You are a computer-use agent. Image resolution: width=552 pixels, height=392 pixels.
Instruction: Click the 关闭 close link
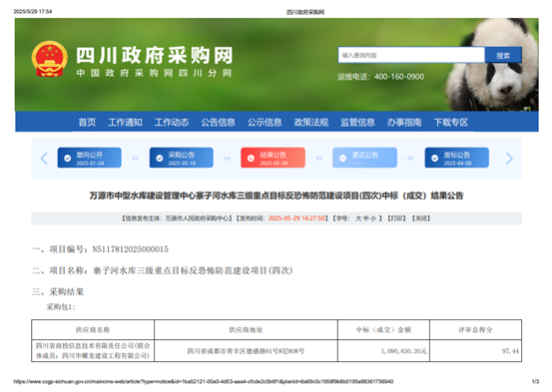point(421,218)
